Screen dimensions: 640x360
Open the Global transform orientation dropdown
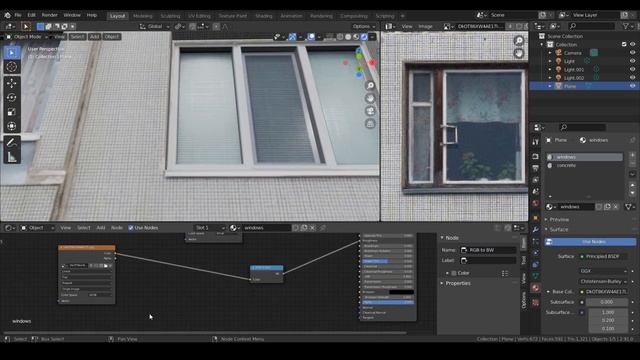pyautogui.click(x=154, y=27)
